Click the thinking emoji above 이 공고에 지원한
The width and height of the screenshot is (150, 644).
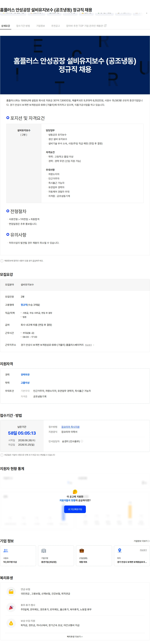(75, 492)
